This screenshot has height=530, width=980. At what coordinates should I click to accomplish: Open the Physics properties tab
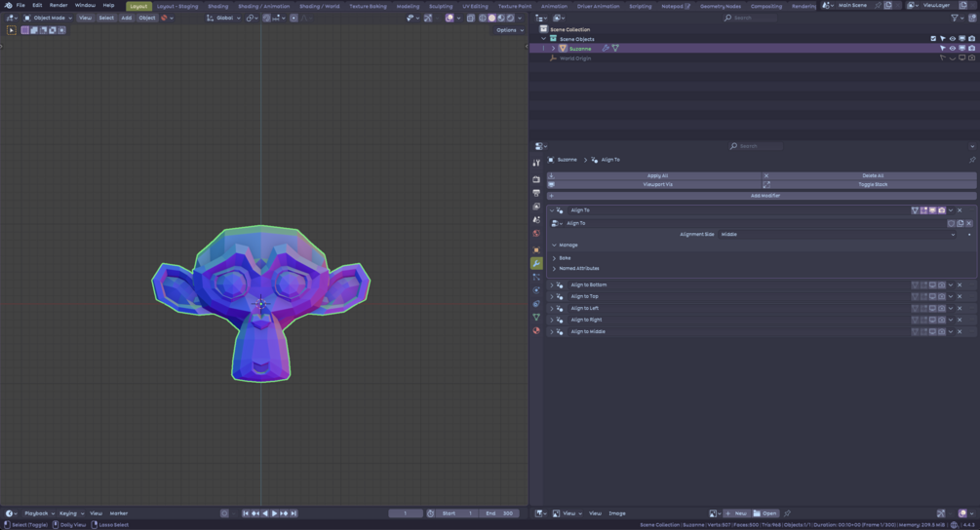point(536,290)
